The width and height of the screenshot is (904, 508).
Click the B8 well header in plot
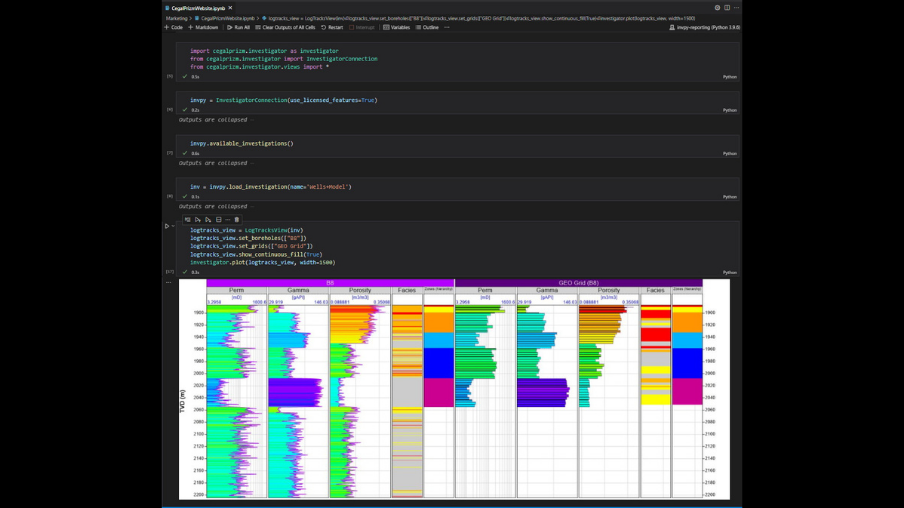coord(330,283)
